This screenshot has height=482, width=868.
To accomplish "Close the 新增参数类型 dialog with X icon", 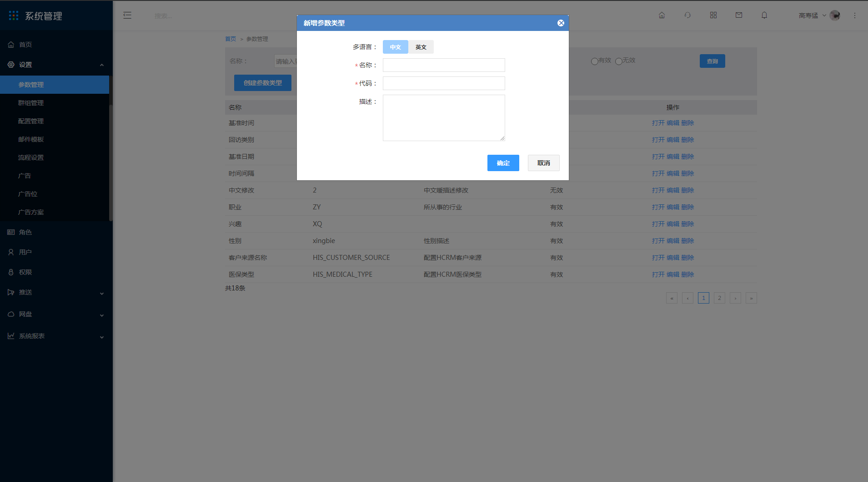I will 561,23.
